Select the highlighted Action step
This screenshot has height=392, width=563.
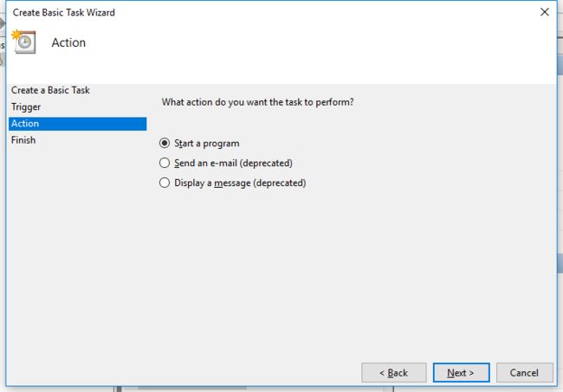click(78, 124)
